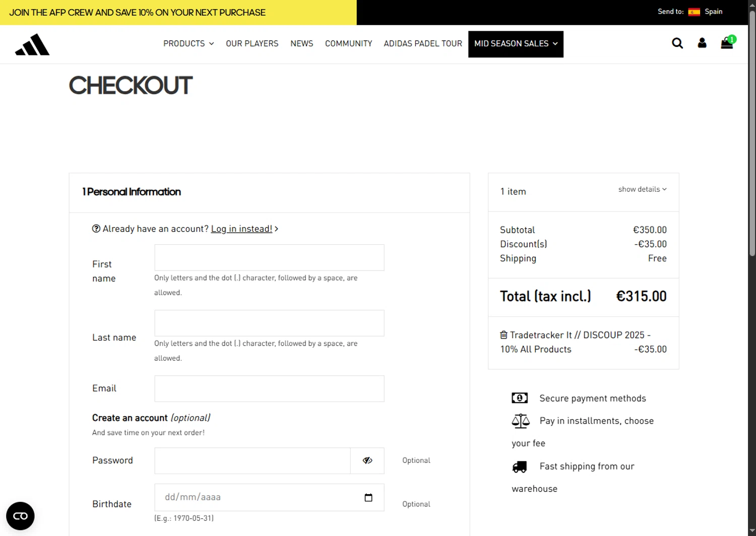Open Adidas Padel Tour menu item
Screen dimensions: 756x536
point(423,44)
